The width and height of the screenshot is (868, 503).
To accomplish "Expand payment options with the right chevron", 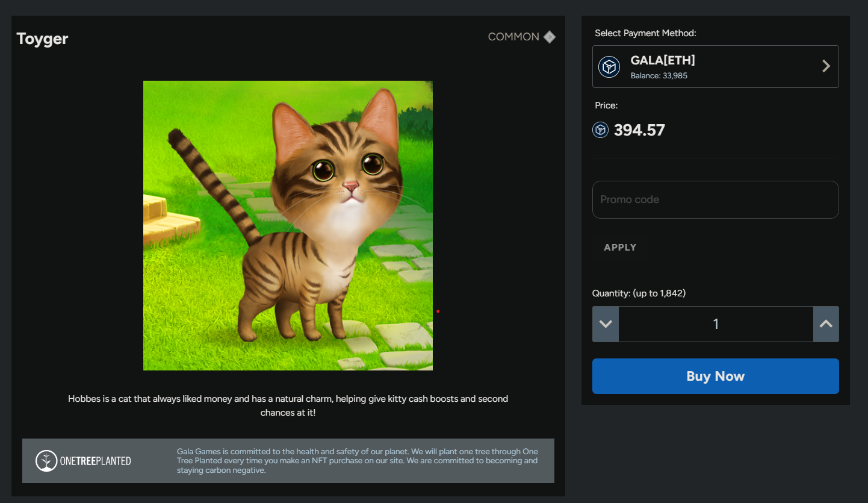I will [x=826, y=66].
